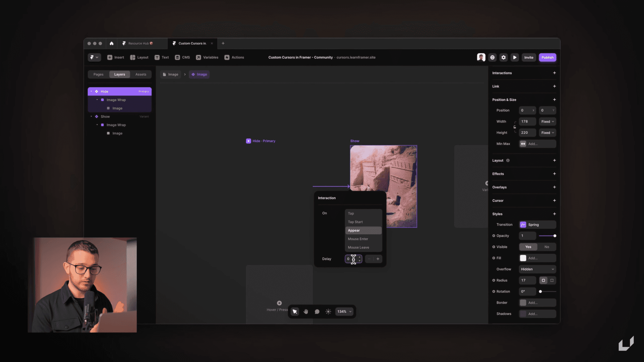Choose Mouse Enter trigger option

[363, 239]
